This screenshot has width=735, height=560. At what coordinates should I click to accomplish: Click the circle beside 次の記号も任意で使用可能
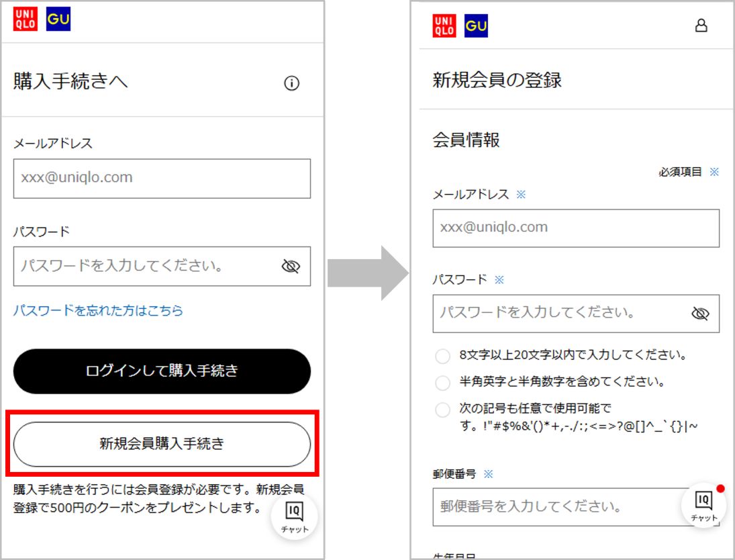[442, 410]
